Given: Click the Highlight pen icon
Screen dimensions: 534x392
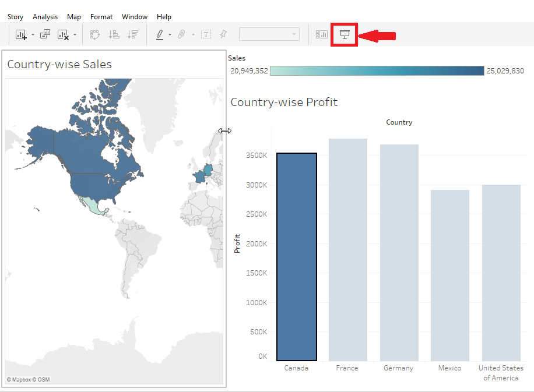Looking at the screenshot, I should (160, 34).
